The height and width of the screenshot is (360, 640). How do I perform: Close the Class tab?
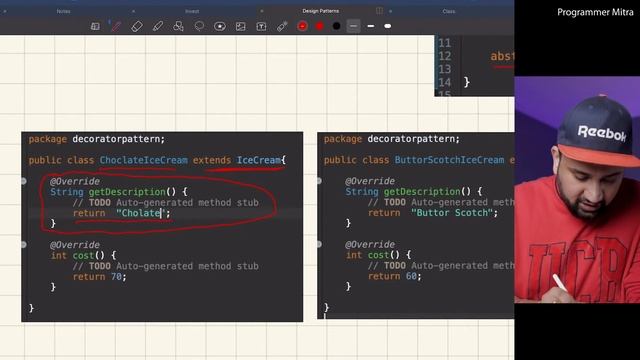(x=390, y=11)
